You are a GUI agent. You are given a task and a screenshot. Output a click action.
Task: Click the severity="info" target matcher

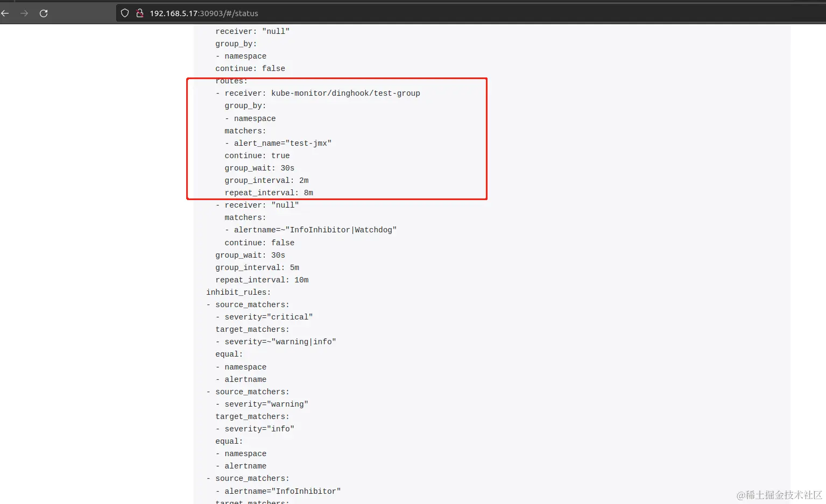point(259,429)
